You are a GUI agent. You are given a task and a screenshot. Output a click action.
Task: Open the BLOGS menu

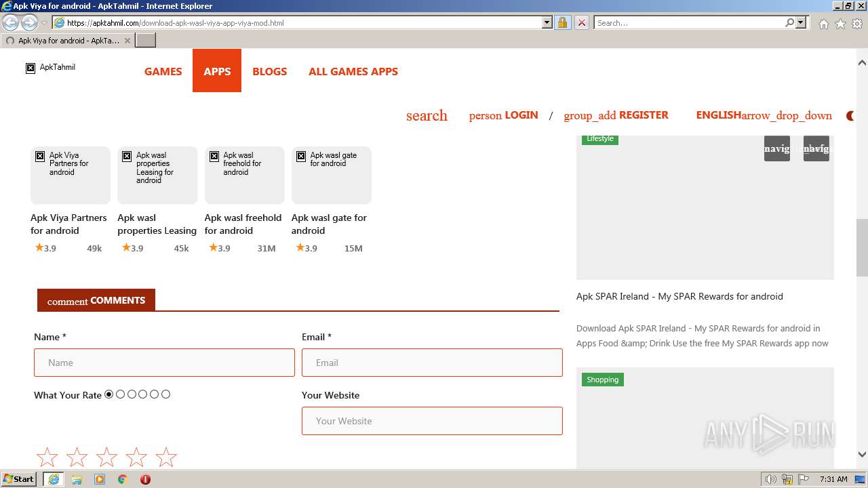click(x=269, y=71)
